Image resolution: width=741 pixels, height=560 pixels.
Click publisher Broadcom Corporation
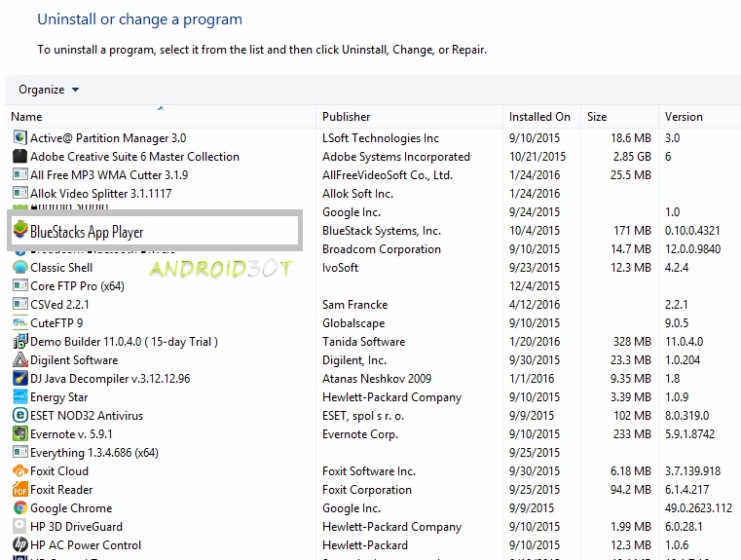tap(382, 249)
